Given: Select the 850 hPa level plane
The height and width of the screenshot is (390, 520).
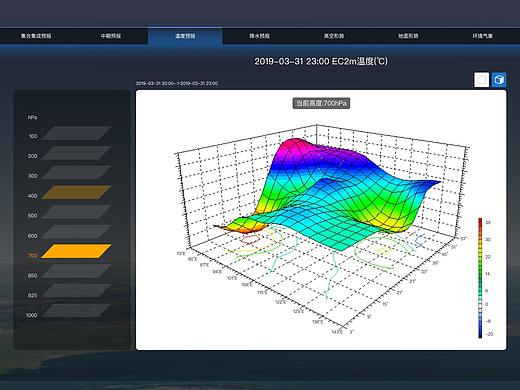Looking at the screenshot, I should pos(76,271).
